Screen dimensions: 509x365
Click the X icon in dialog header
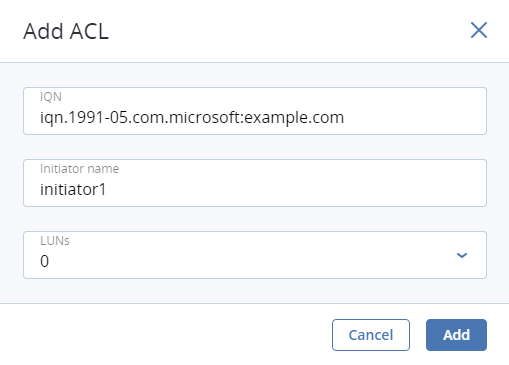[479, 30]
